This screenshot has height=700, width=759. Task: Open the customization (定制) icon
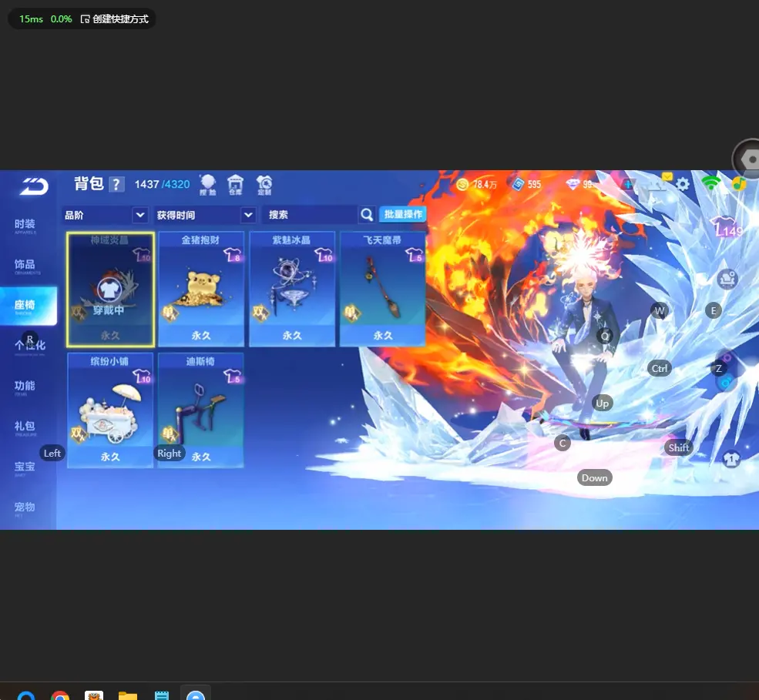[x=264, y=185]
